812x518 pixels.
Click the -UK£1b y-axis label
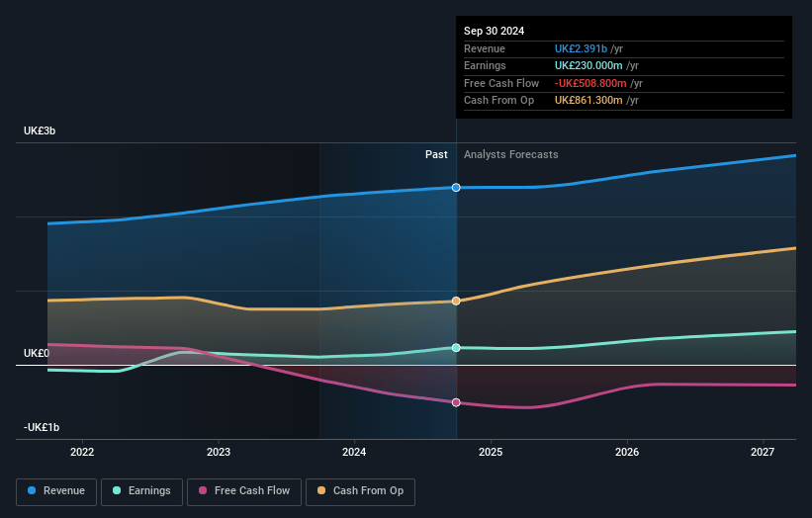pos(42,427)
